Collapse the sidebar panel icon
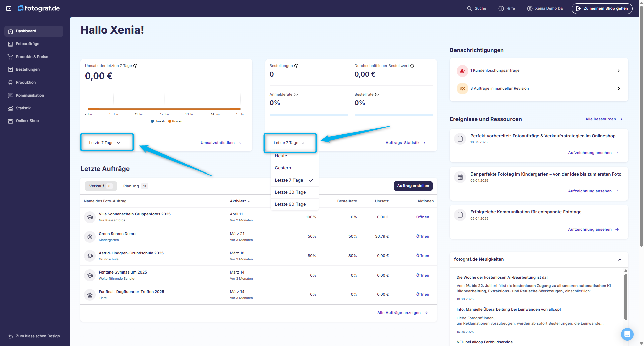 pyautogui.click(x=9, y=8)
